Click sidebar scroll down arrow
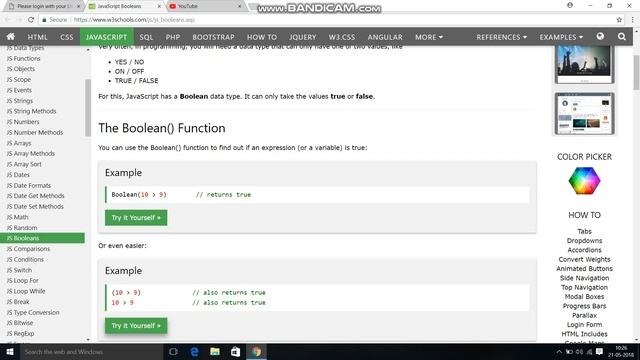Viewport: 640px width, 360px height. point(88,339)
